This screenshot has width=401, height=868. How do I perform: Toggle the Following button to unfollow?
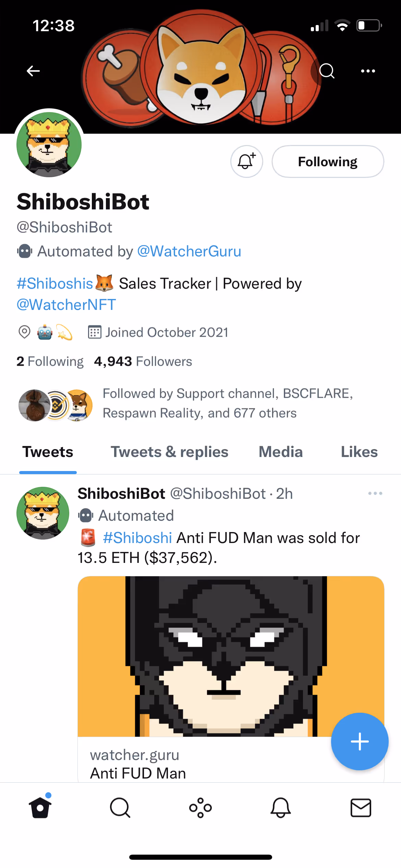[328, 161]
